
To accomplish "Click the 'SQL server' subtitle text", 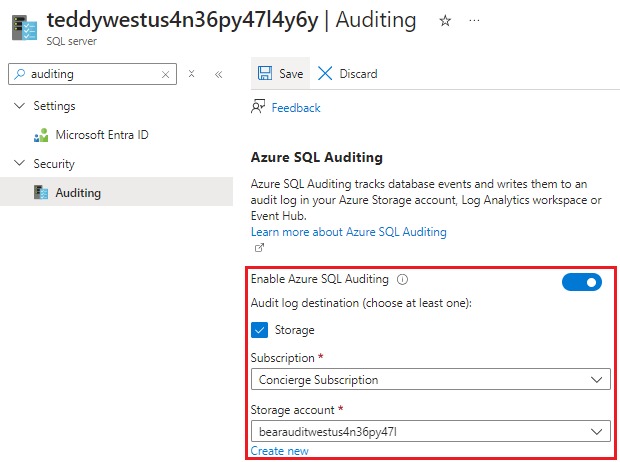I will point(72,41).
